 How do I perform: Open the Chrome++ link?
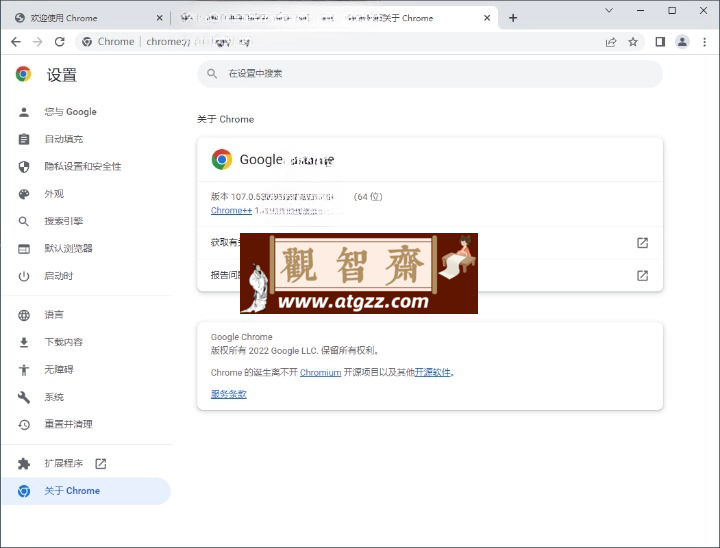(x=231, y=210)
